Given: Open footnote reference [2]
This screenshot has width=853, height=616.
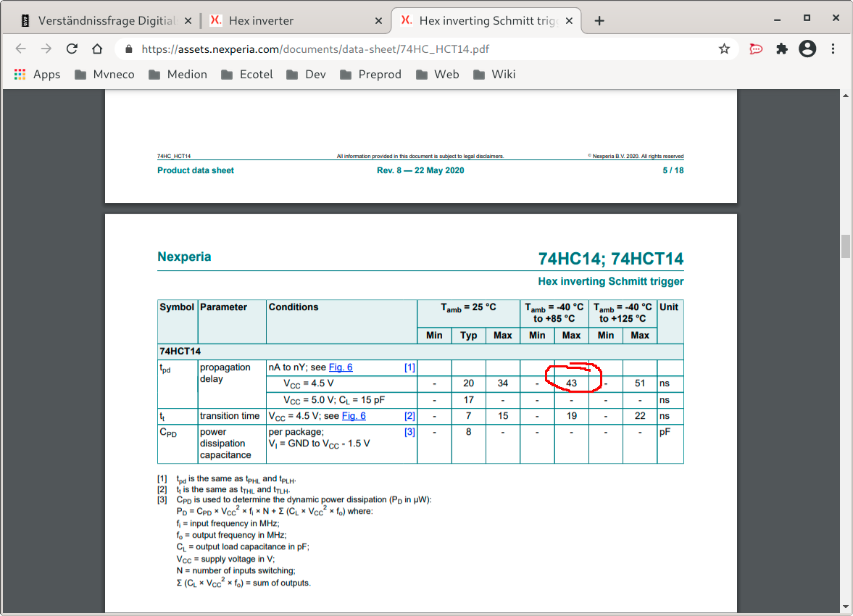Looking at the screenshot, I should pyautogui.click(x=409, y=416).
